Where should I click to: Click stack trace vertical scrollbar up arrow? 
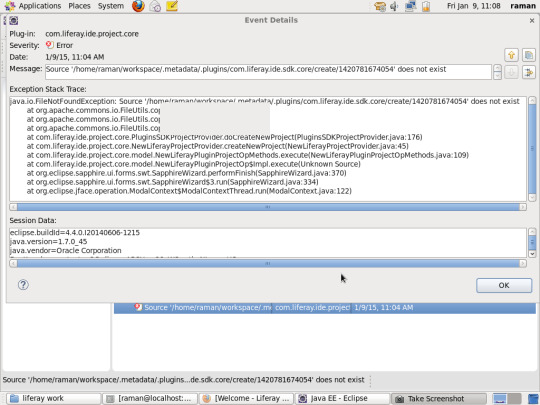tap(532, 101)
